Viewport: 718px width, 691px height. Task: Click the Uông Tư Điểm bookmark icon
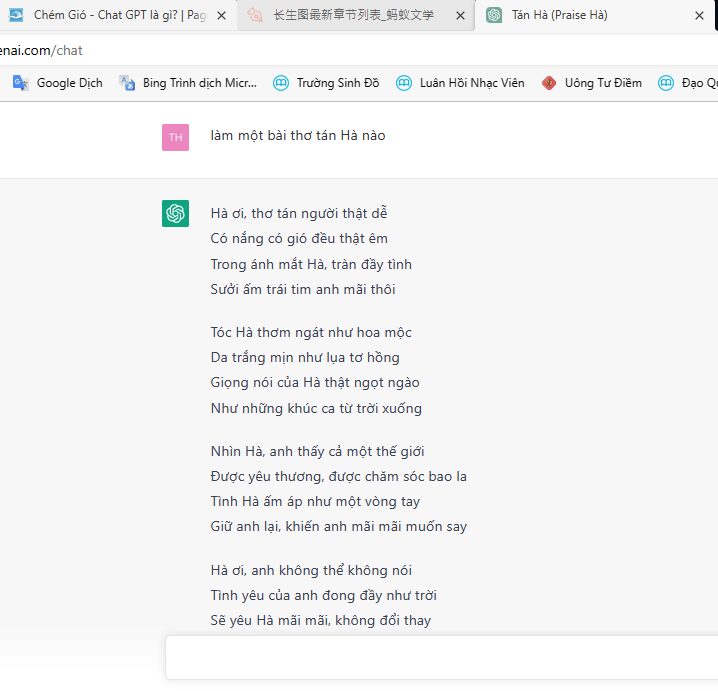click(549, 83)
